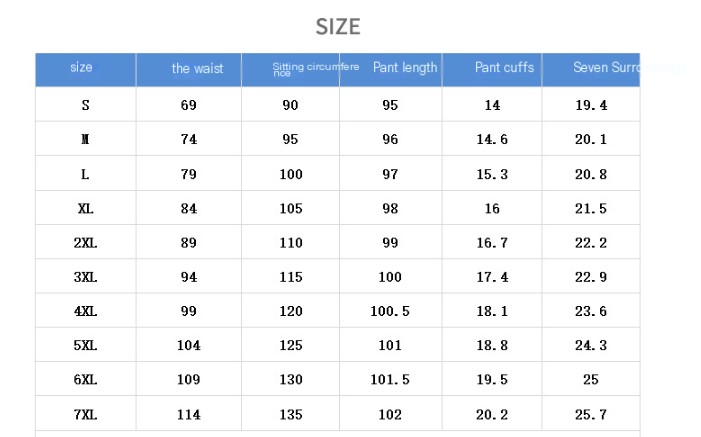Click sitting circumference 130 in 6XL row
Image resolution: width=701 pixels, height=437 pixels.
point(291,380)
